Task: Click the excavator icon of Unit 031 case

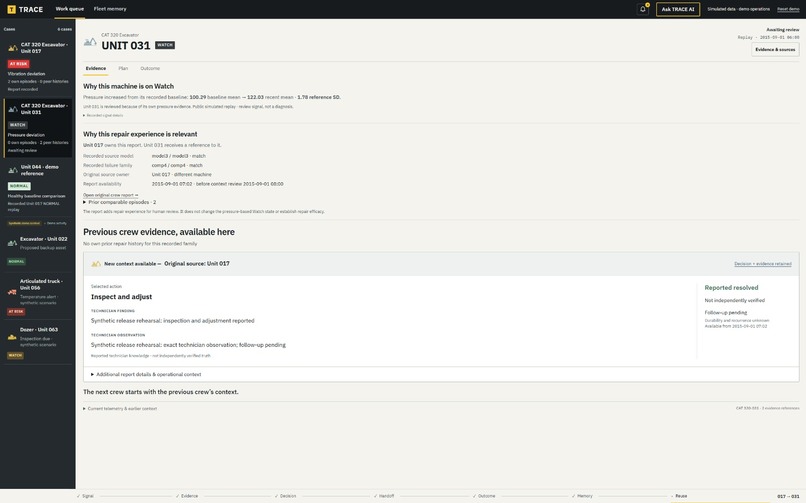Action: pyautogui.click(x=13, y=109)
